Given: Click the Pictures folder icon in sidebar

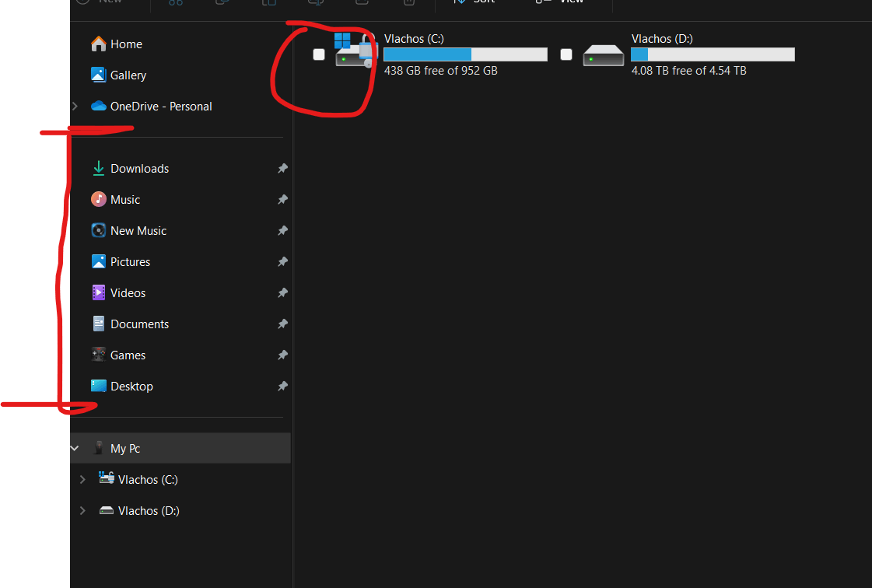Looking at the screenshot, I should coord(99,261).
